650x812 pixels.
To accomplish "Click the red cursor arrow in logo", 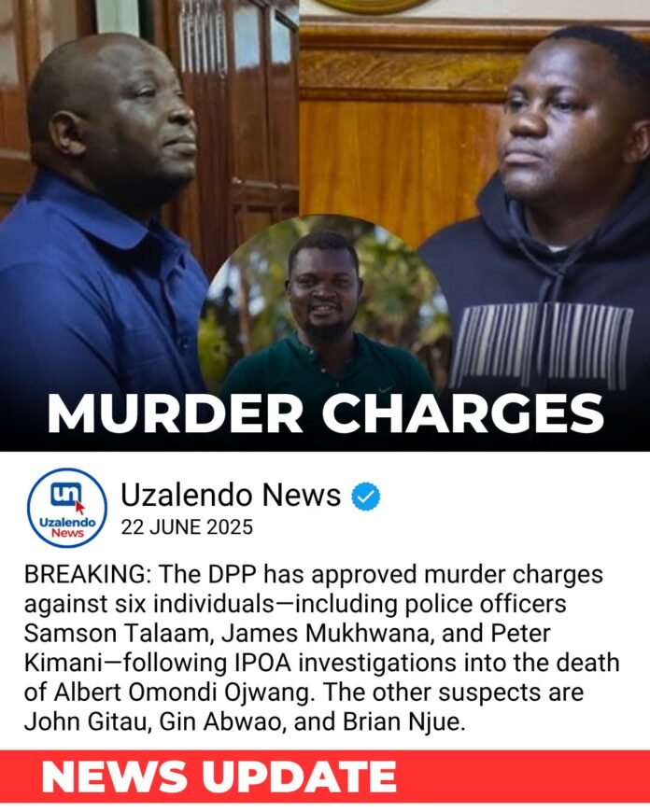I will [x=79, y=507].
